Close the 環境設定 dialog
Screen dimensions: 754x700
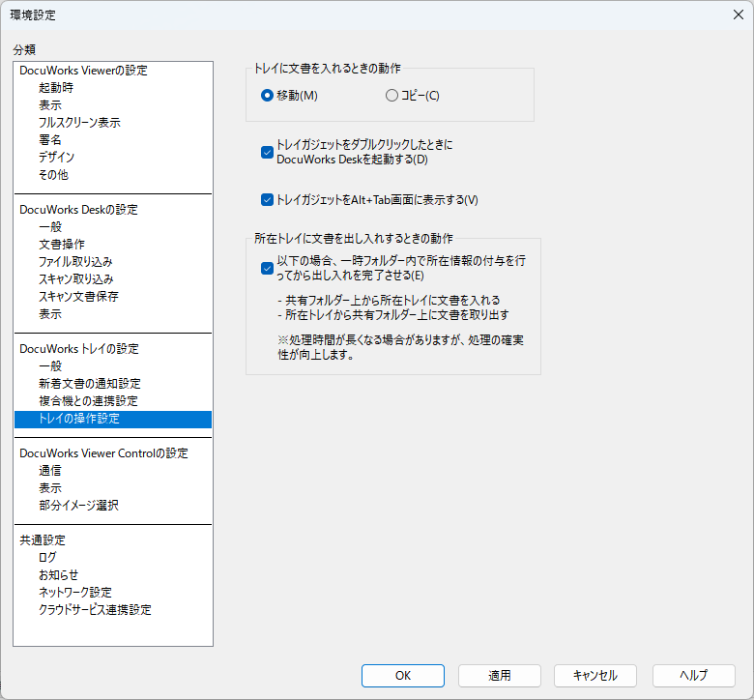[739, 15]
